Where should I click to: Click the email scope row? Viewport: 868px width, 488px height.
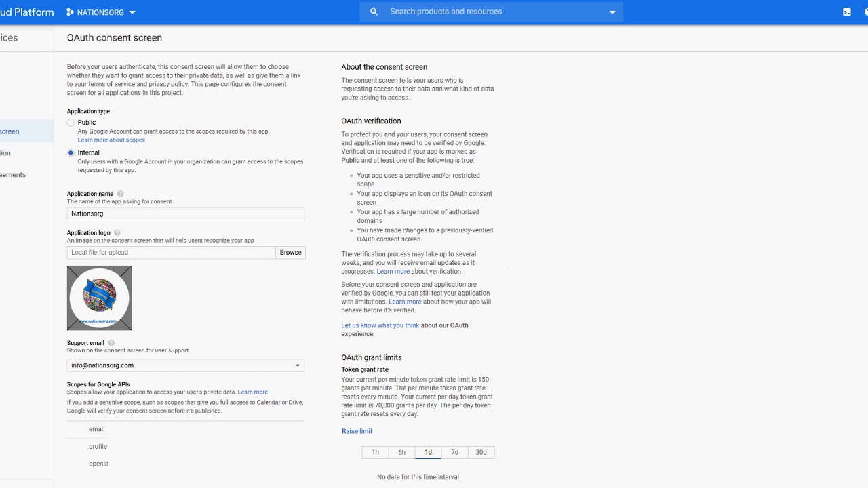(185, 429)
